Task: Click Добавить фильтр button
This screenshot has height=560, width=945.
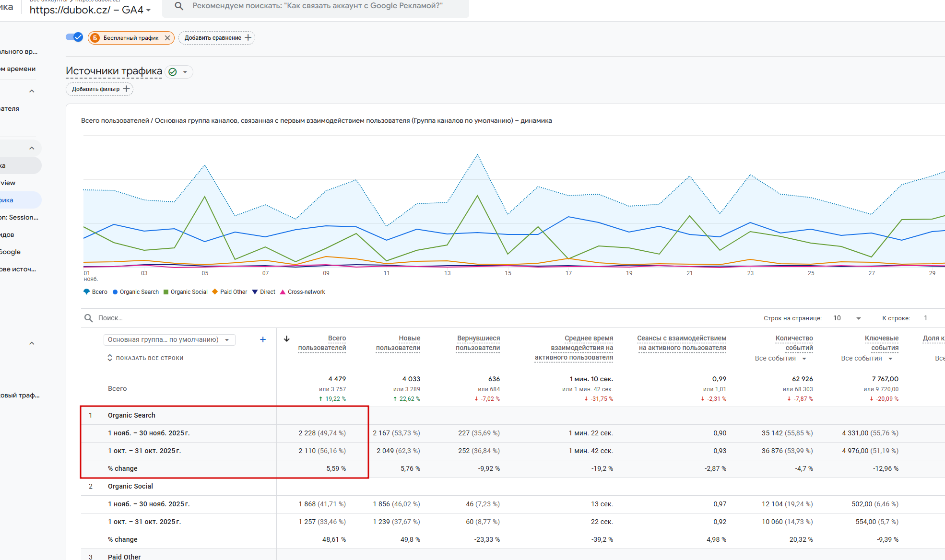Action: [x=100, y=89]
